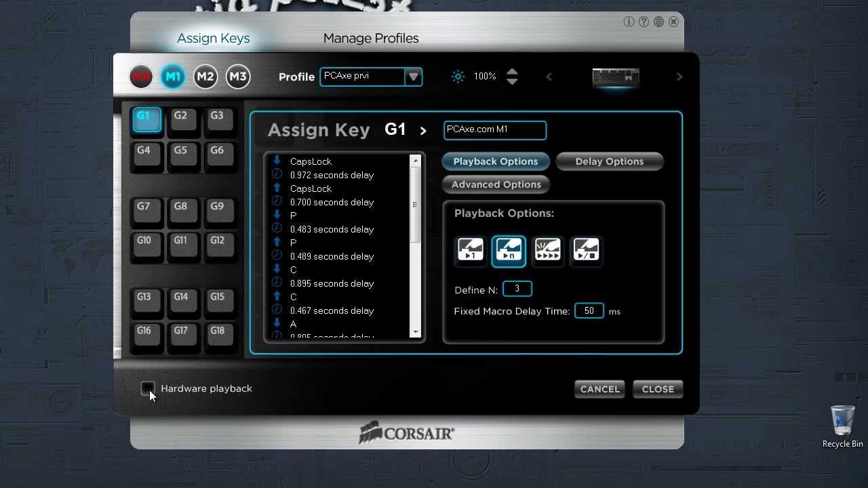Open the Playback Options section
Image resolution: width=868 pixels, height=488 pixels.
click(496, 161)
